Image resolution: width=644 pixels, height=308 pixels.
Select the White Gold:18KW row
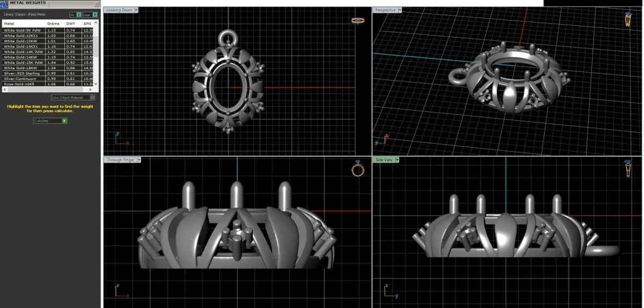[x=48, y=68]
